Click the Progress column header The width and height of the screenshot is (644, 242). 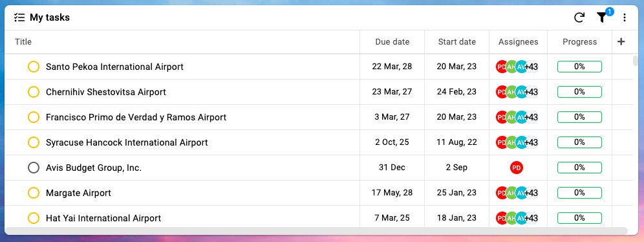point(579,41)
